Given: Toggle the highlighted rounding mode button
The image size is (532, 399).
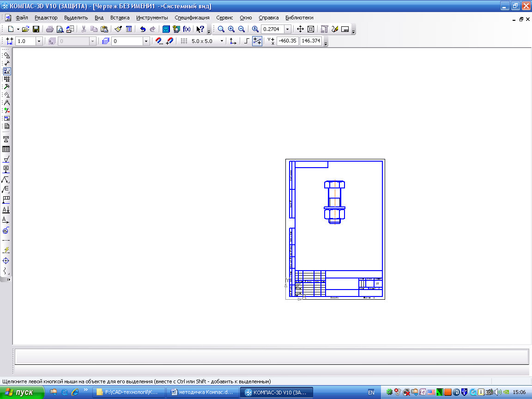Looking at the screenshot, I should tap(257, 41).
